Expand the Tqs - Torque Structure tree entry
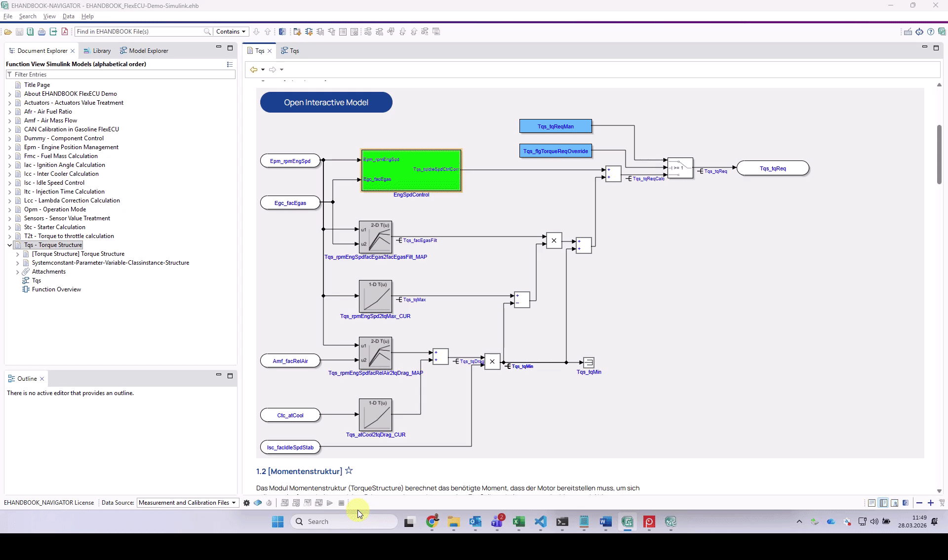948x560 pixels. coord(9,245)
